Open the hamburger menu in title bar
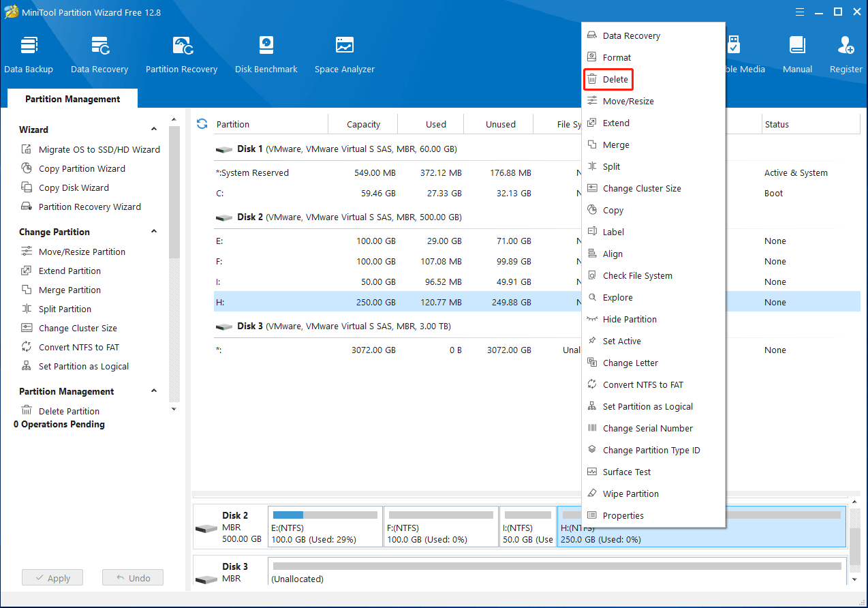The width and height of the screenshot is (868, 608). [x=801, y=12]
